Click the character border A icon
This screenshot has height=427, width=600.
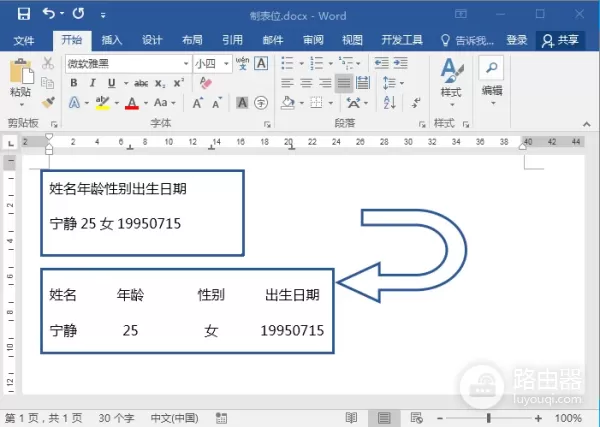pos(261,64)
